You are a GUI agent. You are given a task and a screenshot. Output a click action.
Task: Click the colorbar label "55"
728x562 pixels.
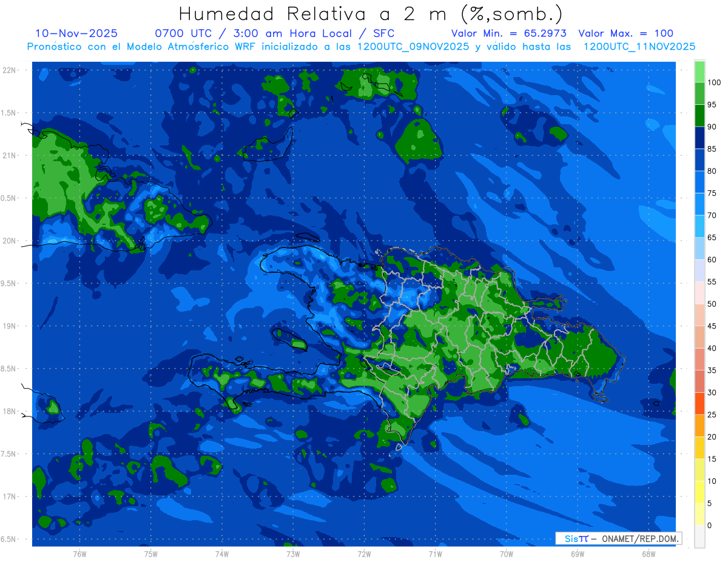point(712,282)
